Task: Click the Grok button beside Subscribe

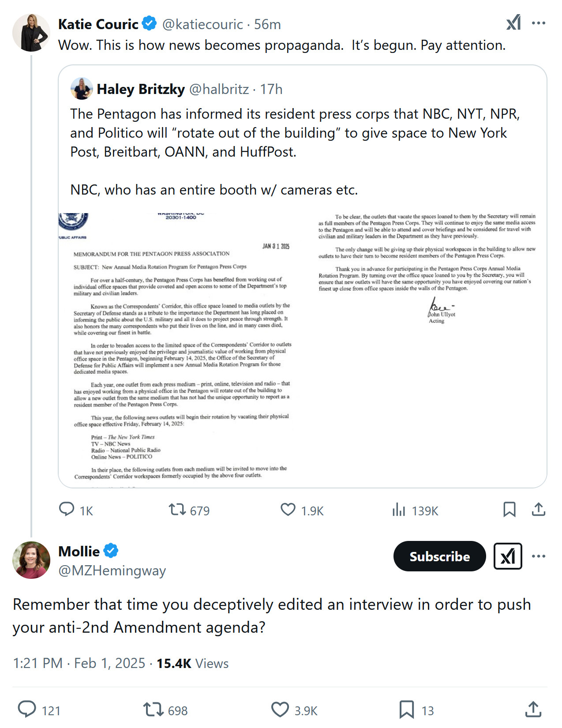Action: pos(508,556)
